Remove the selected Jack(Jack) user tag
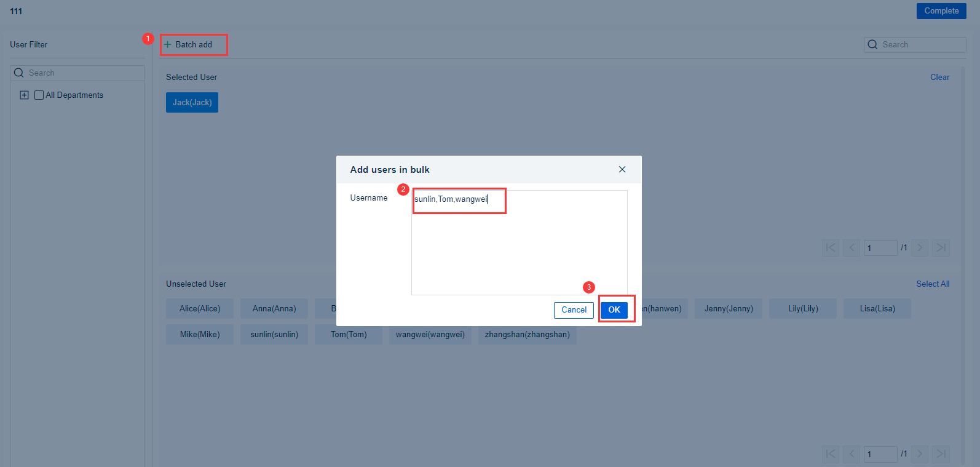 coord(192,102)
